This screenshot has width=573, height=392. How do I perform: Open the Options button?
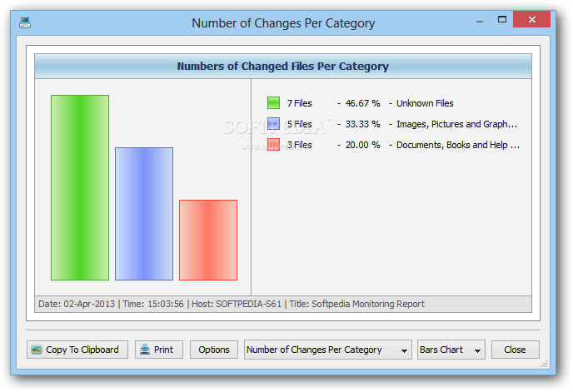[x=214, y=350]
